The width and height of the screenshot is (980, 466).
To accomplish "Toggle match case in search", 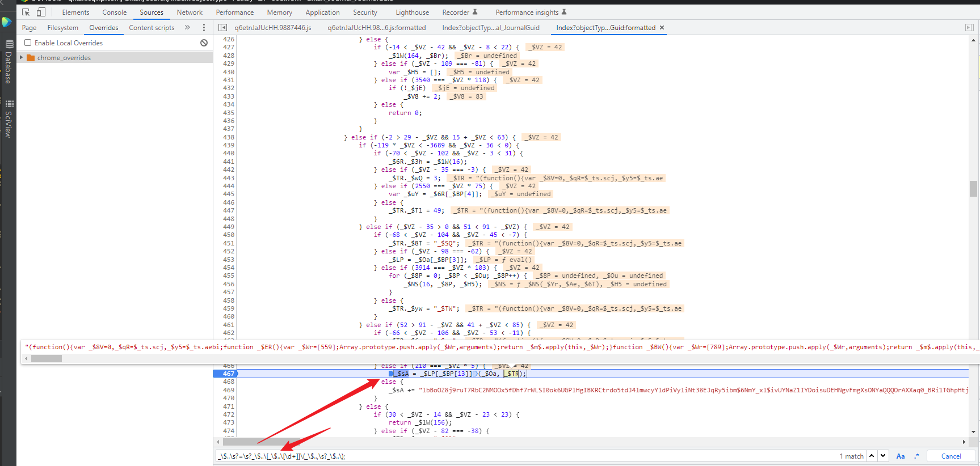I will point(901,456).
